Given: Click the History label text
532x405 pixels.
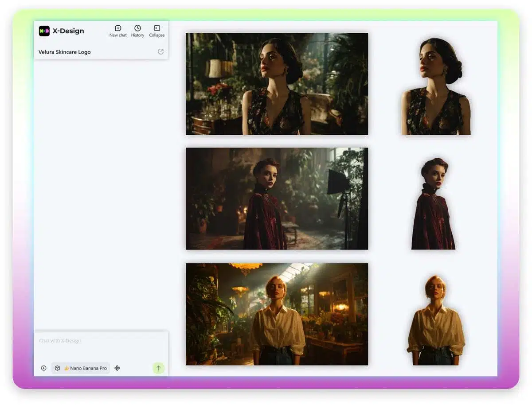Looking at the screenshot, I should coord(137,35).
